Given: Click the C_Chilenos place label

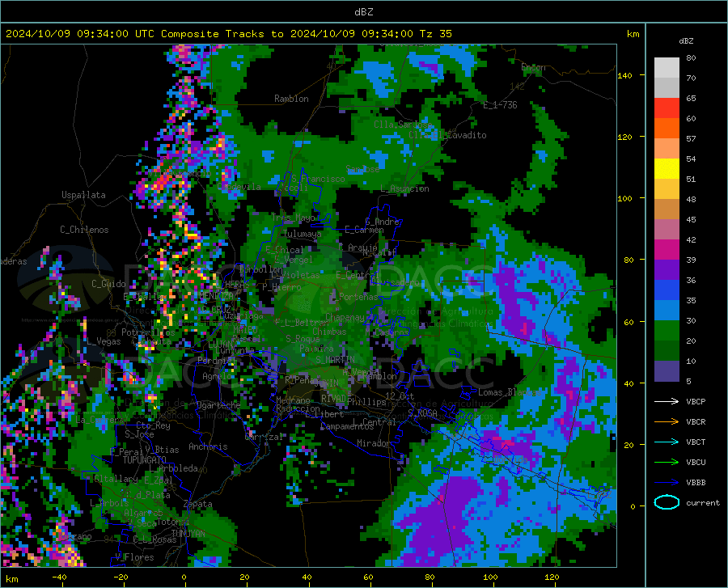Looking at the screenshot, I should point(84,230).
